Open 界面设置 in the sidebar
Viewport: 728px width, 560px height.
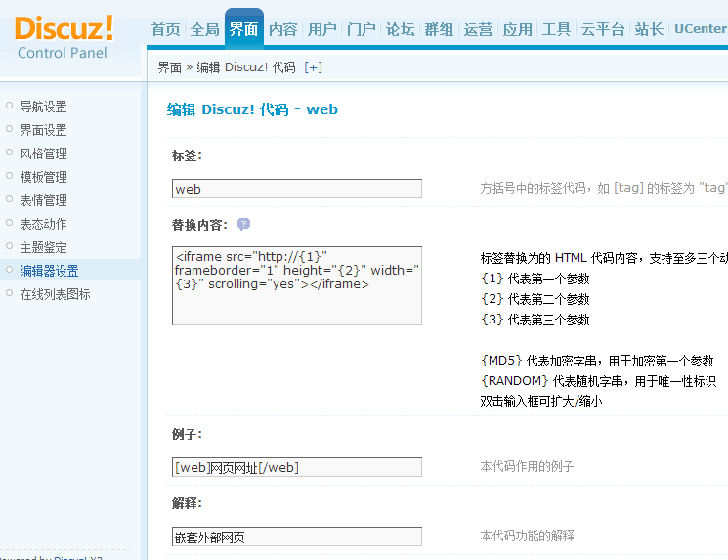[x=43, y=130]
